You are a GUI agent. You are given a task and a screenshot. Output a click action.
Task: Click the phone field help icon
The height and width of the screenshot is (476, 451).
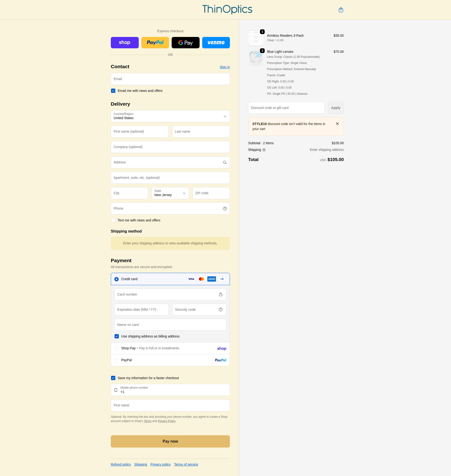[224, 209]
